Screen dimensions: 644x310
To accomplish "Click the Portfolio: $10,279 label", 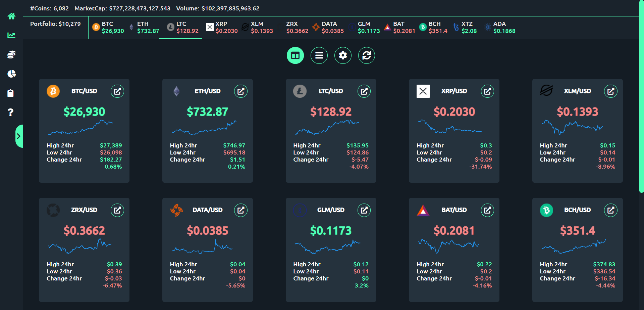I will point(55,24).
